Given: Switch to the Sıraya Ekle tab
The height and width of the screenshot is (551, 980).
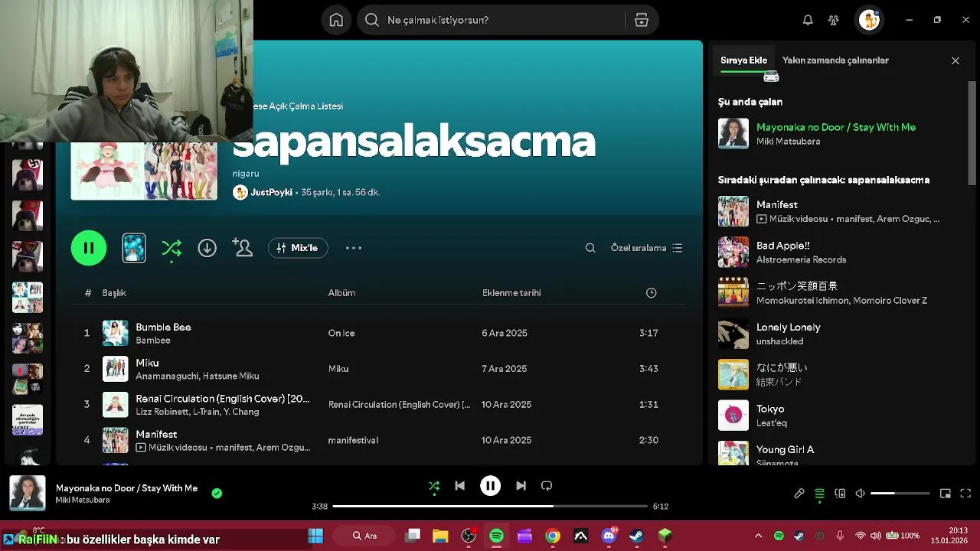Looking at the screenshot, I should click(x=743, y=60).
